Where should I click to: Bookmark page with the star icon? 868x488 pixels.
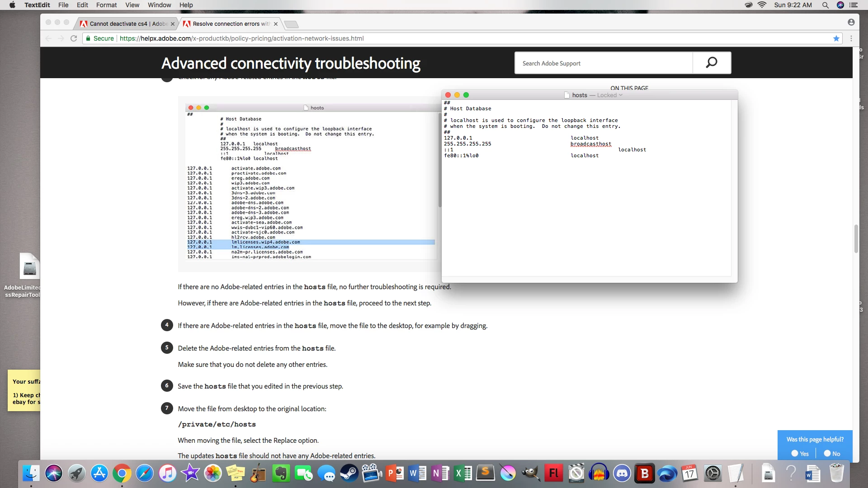pyautogui.click(x=836, y=38)
